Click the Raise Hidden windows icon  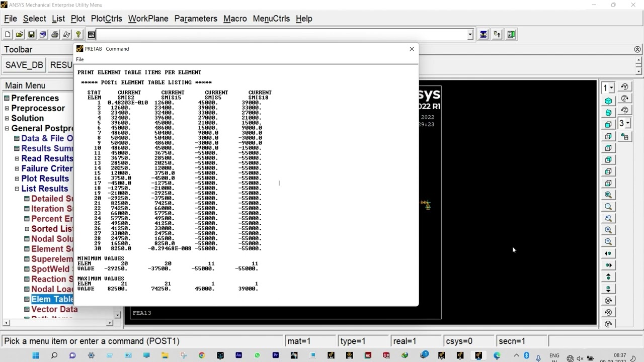[x=484, y=35]
